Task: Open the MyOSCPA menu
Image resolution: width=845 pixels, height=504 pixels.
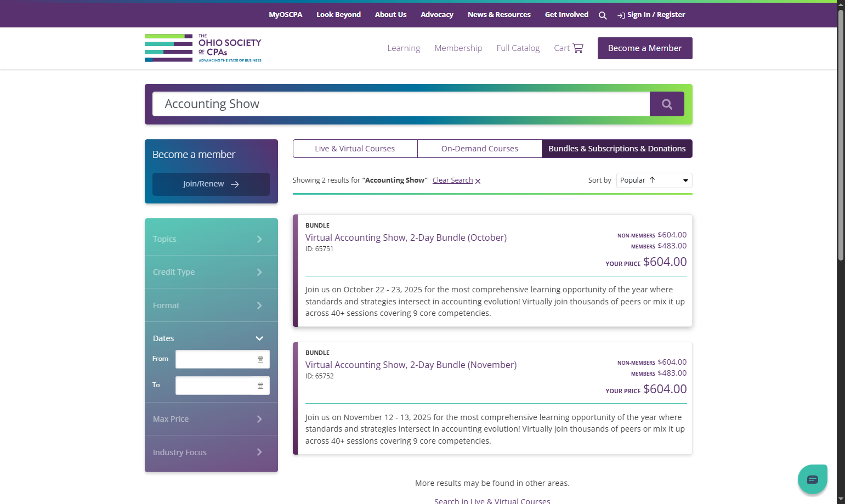Action: pyautogui.click(x=286, y=15)
